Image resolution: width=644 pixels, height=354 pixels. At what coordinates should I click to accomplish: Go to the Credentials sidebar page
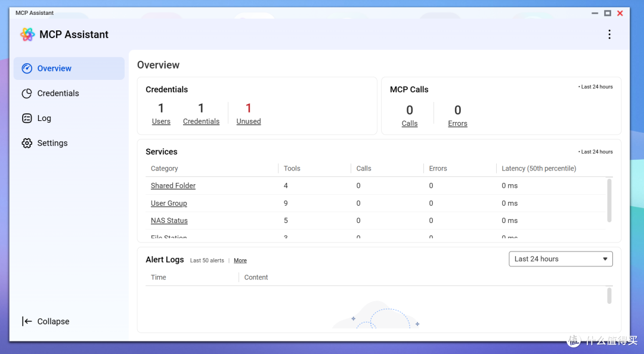(69, 94)
